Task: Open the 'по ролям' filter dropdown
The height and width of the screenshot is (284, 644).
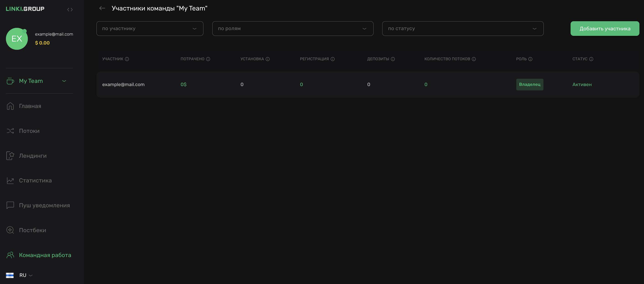Action: click(x=293, y=29)
